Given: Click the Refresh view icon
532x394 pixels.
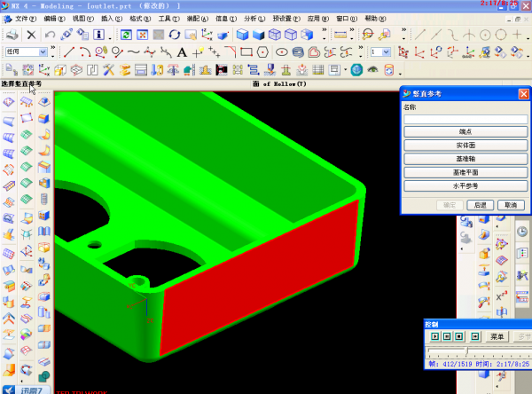Looking at the screenshot, I should click(x=126, y=35).
